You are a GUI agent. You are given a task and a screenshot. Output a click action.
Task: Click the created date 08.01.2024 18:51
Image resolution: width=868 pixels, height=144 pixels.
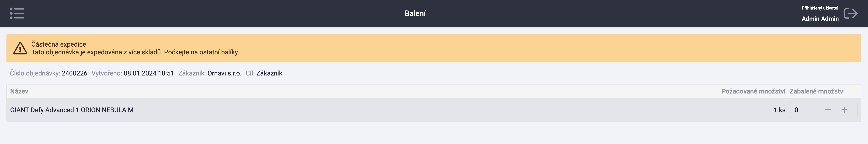(x=149, y=73)
